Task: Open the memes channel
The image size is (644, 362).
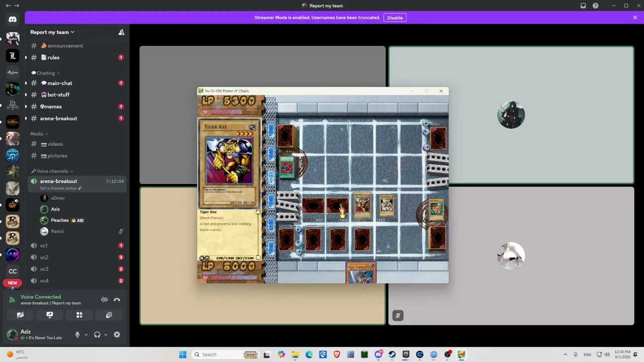Action: point(77,107)
